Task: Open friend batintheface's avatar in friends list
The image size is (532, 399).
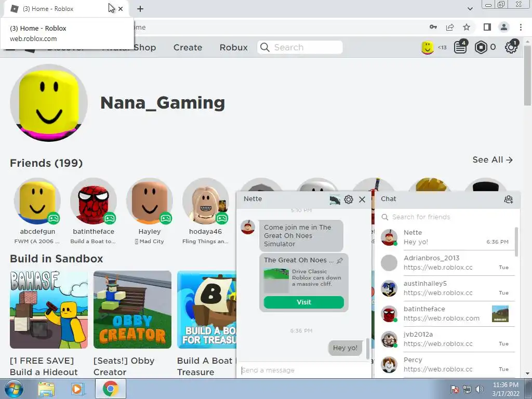Action: [94, 201]
